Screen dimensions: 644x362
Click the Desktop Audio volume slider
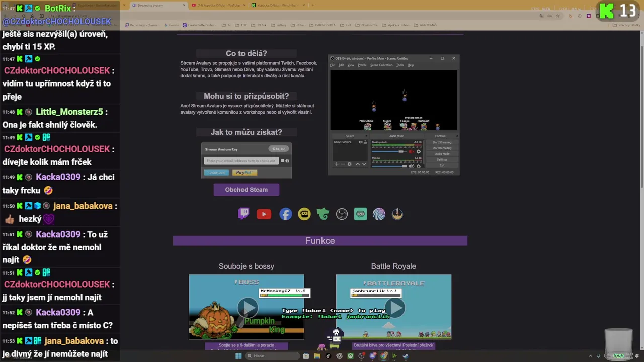click(x=389, y=152)
